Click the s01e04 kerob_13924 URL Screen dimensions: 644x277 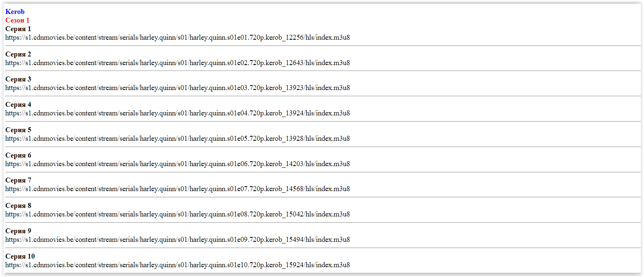[177, 113]
